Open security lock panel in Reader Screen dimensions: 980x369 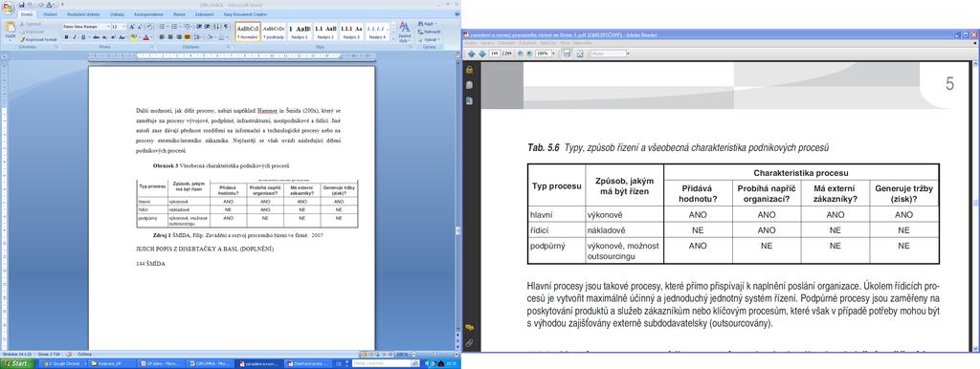tap(469, 70)
